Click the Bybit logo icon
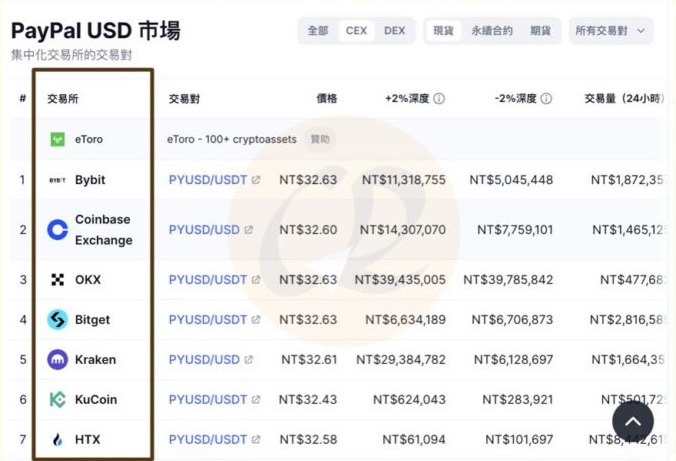676x461 pixels. 57,180
